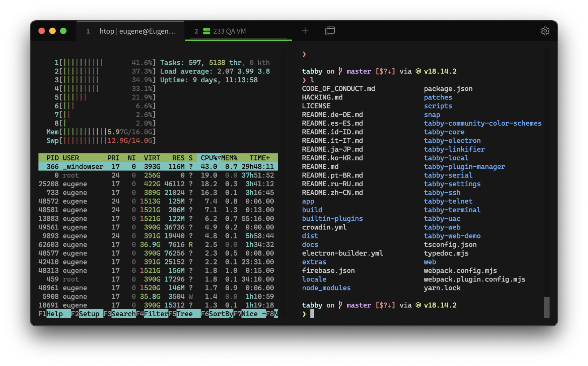
Task: Click the Mem usage meter bar
Action: coord(101,132)
